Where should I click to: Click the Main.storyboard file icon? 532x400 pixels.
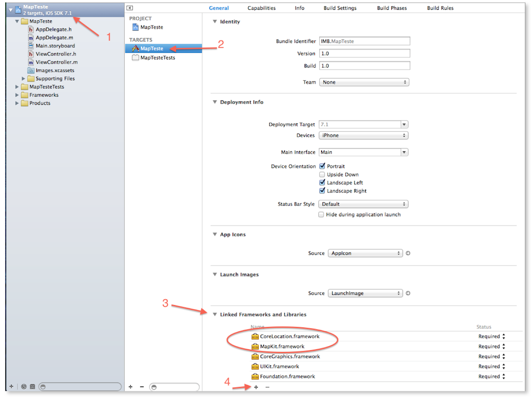(x=31, y=46)
